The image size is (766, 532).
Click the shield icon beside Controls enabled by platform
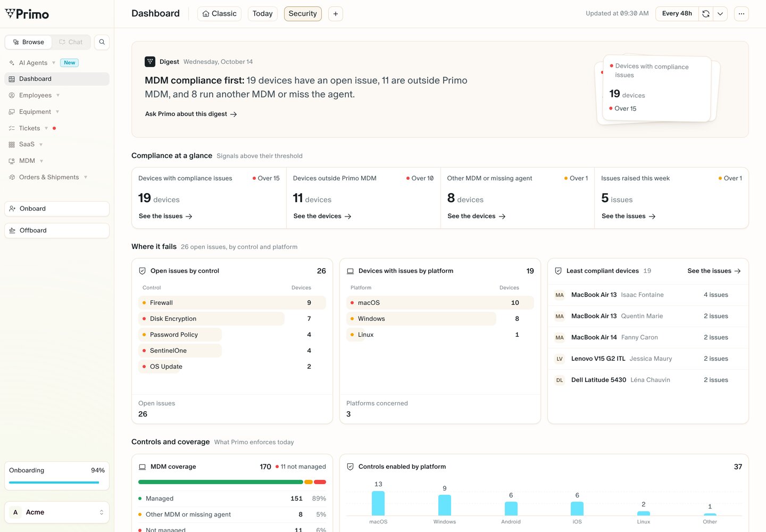coord(350,467)
